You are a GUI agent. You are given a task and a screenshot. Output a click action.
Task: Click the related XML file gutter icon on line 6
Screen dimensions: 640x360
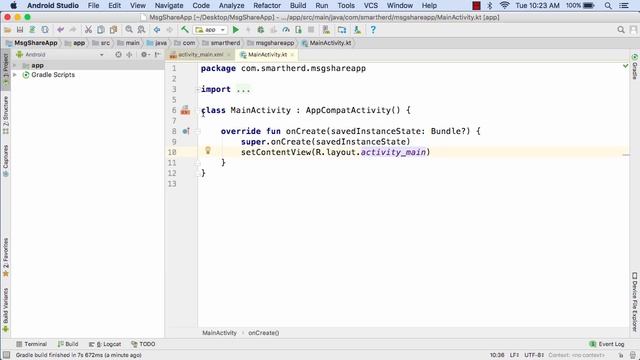(x=185, y=110)
